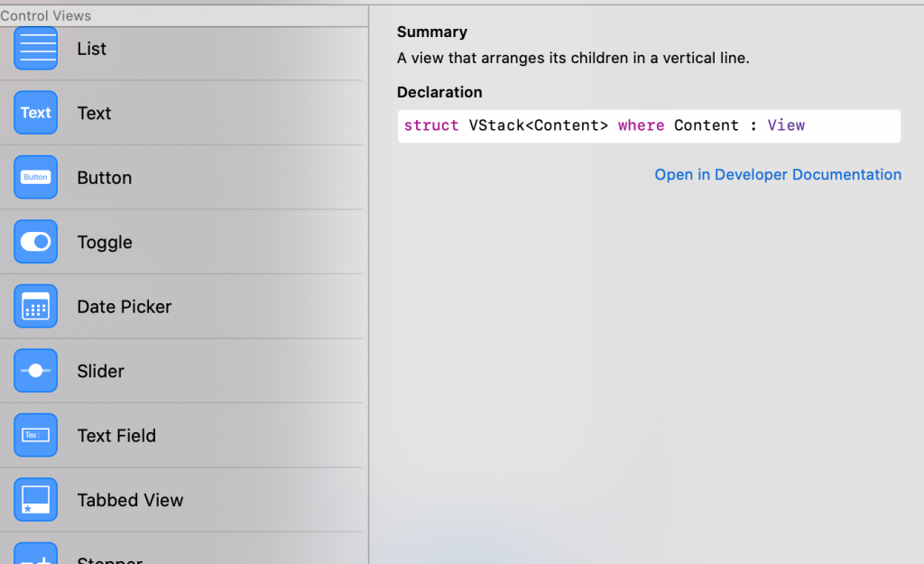
Task: Click the VStack declaration code box
Action: tap(649, 126)
